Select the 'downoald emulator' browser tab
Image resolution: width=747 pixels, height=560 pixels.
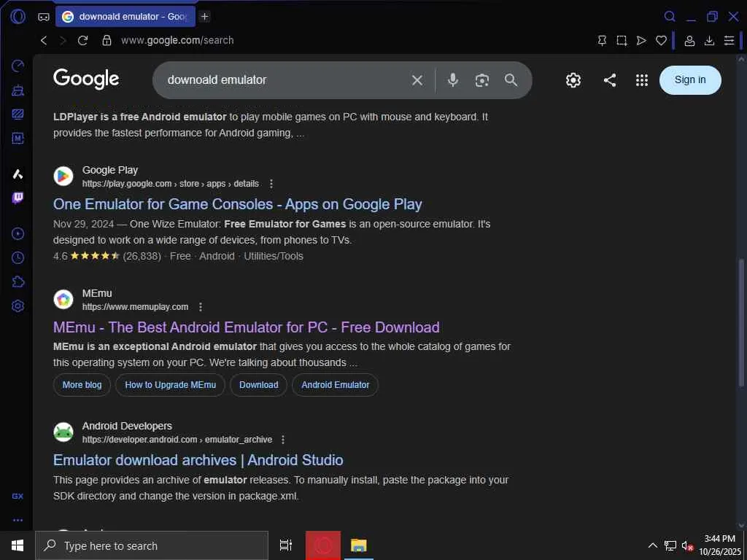(125, 16)
